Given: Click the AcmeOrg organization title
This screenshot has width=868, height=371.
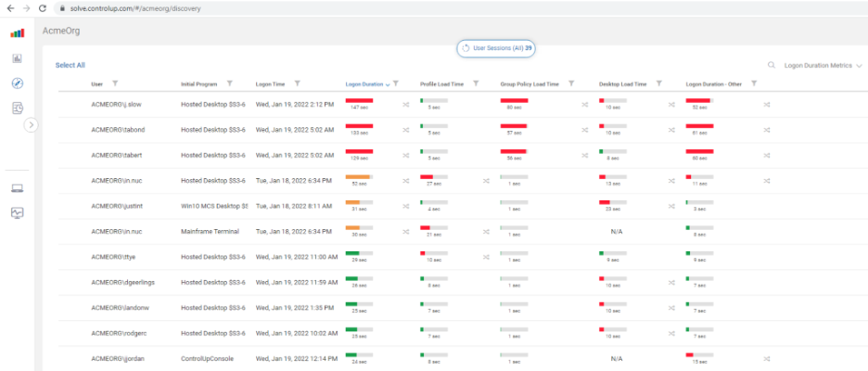Looking at the screenshot, I should point(61,32).
